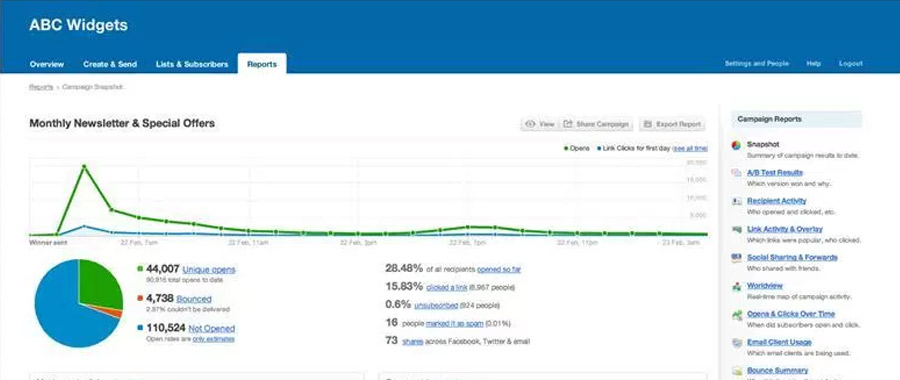Viewport: 900px width, 380px height.
Task: Click the 'clicked a link' link
Action: [447, 287]
